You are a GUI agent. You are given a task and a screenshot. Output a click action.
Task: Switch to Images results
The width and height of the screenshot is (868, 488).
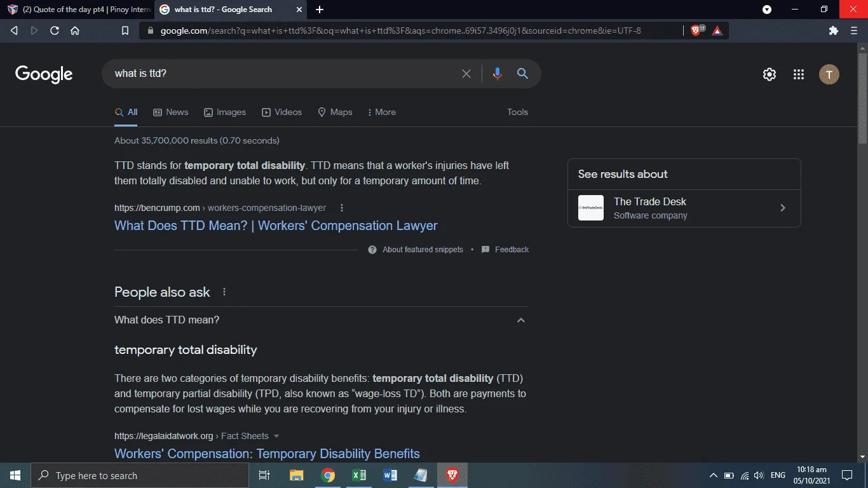(x=225, y=112)
